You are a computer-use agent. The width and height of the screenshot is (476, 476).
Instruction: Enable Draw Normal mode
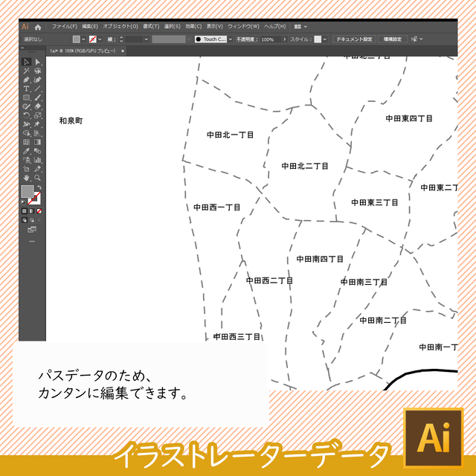[x=25, y=220]
